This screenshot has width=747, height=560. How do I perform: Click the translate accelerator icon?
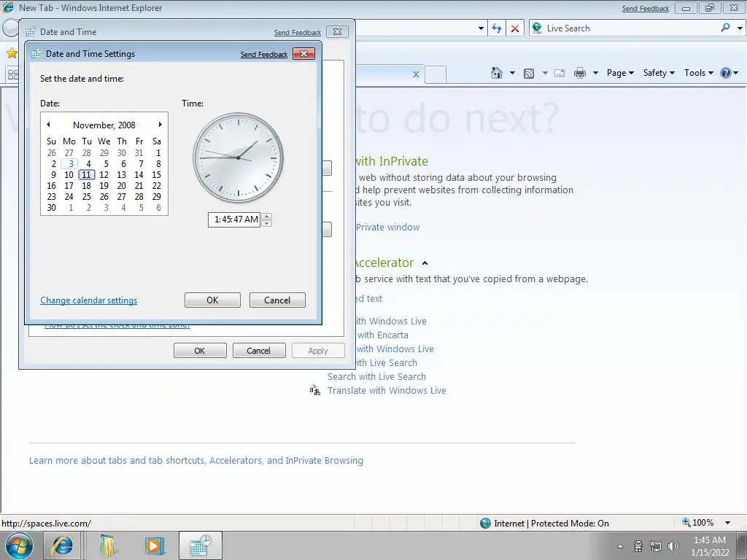click(314, 391)
